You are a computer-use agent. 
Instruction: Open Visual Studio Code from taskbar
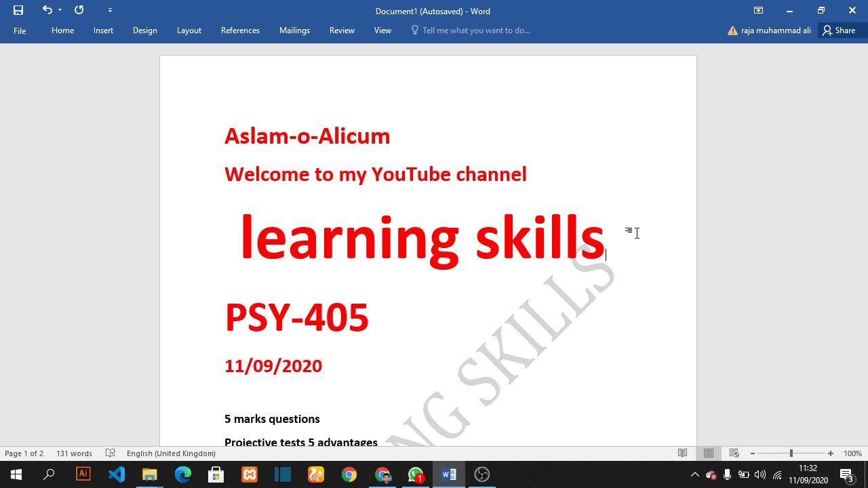[x=117, y=474]
